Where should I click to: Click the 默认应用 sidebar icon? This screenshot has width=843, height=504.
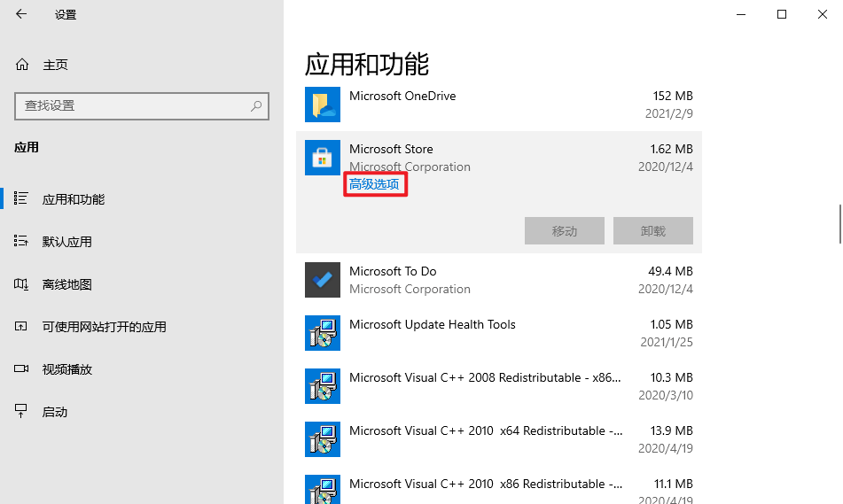21,241
